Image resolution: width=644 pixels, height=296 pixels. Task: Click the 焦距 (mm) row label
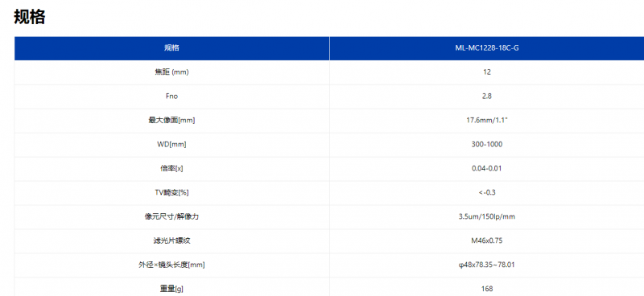click(x=171, y=72)
